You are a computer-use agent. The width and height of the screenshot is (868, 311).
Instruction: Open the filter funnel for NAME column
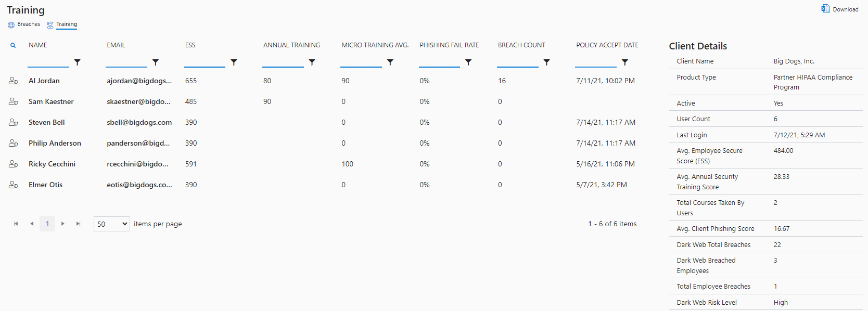click(77, 62)
